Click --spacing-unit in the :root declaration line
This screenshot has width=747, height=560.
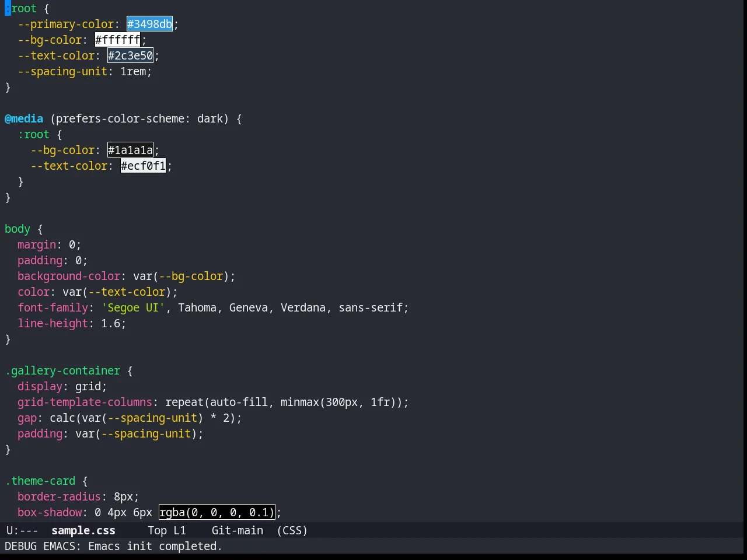click(62, 71)
